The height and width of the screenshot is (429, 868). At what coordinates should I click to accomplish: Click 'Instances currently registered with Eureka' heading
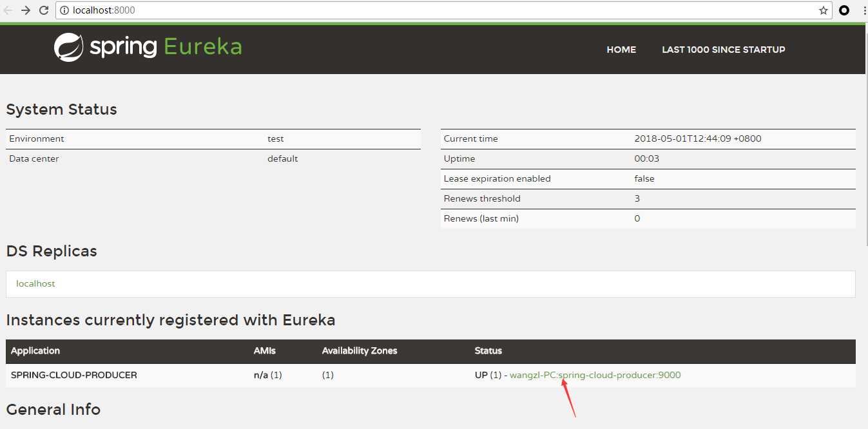[x=171, y=320]
